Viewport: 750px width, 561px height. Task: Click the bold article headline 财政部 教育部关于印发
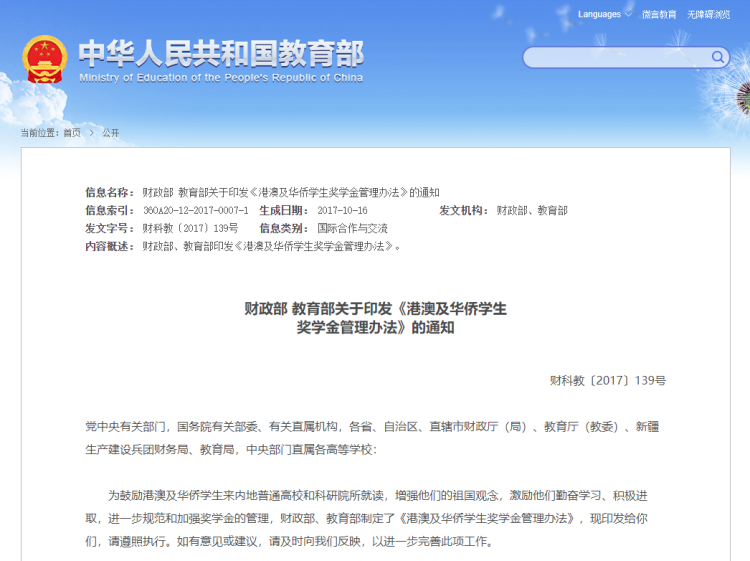click(375, 318)
